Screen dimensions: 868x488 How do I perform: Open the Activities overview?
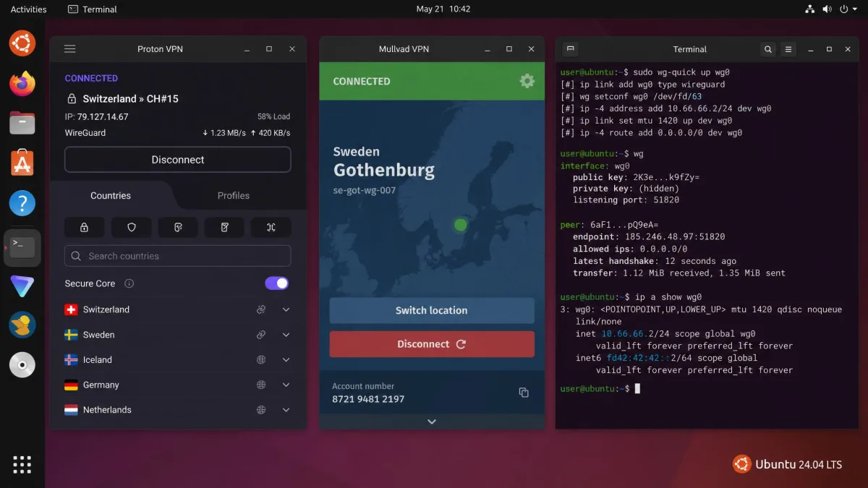[29, 9]
